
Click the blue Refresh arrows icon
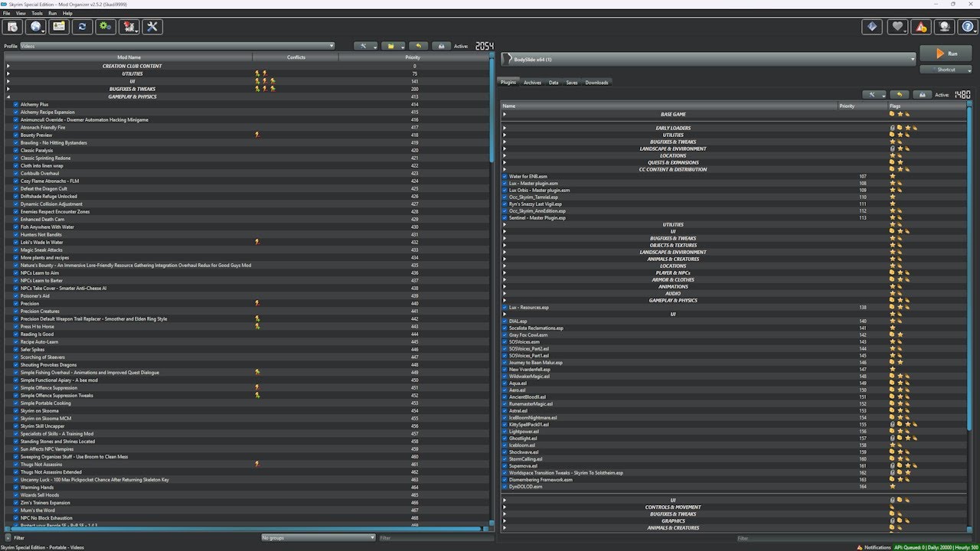tap(82, 27)
